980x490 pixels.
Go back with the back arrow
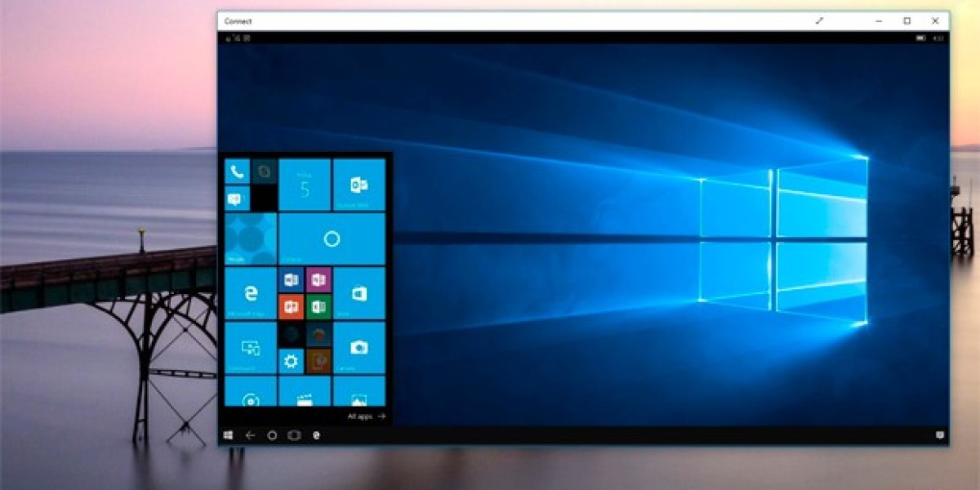coord(250,435)
